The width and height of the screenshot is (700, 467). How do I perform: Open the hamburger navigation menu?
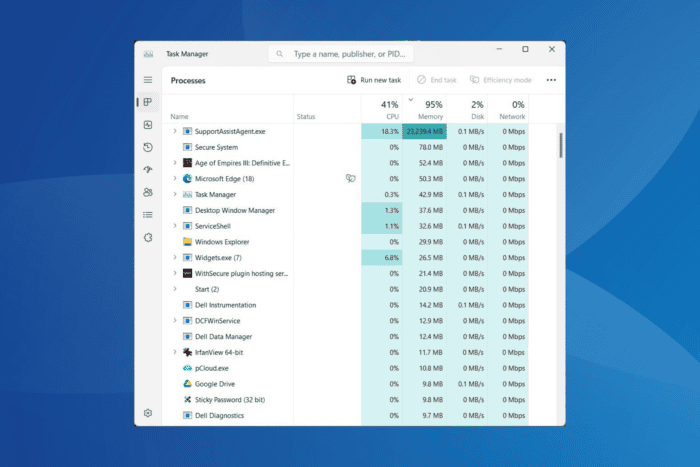148,80
